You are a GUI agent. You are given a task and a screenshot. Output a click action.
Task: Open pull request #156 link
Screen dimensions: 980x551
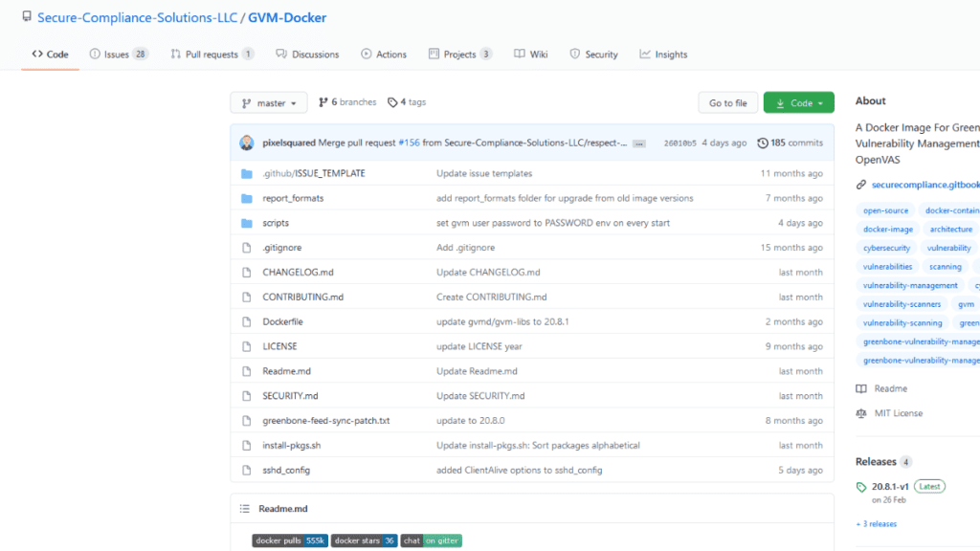(409, 143)
